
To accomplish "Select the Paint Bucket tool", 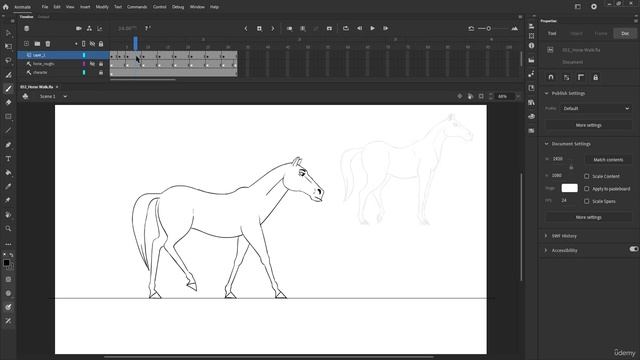I will tap(8, 173).
